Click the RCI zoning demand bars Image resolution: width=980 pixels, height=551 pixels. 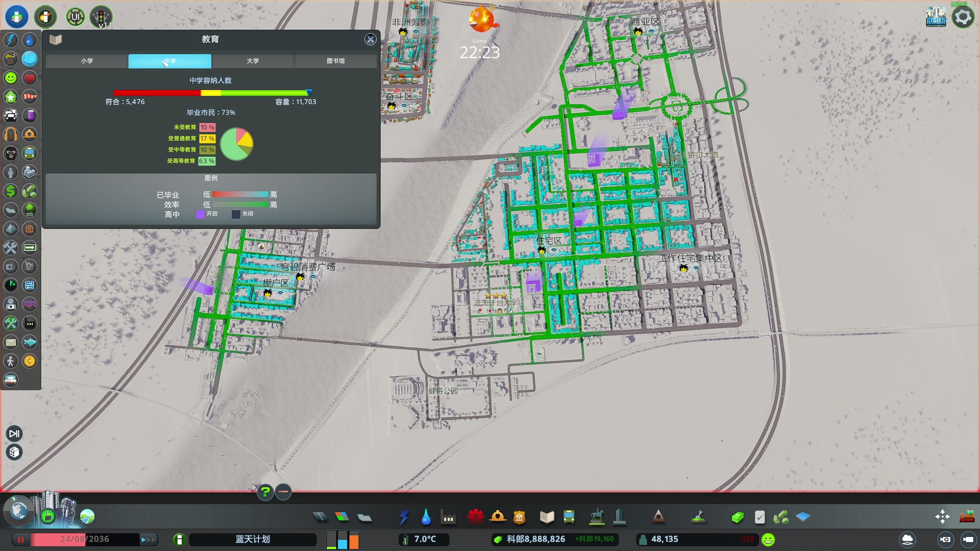342,540
